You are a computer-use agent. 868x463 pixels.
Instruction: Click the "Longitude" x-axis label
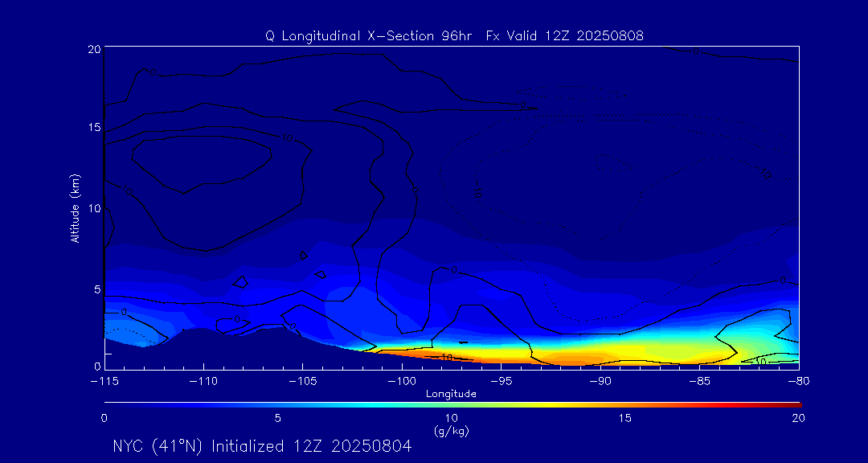[451, 394]
